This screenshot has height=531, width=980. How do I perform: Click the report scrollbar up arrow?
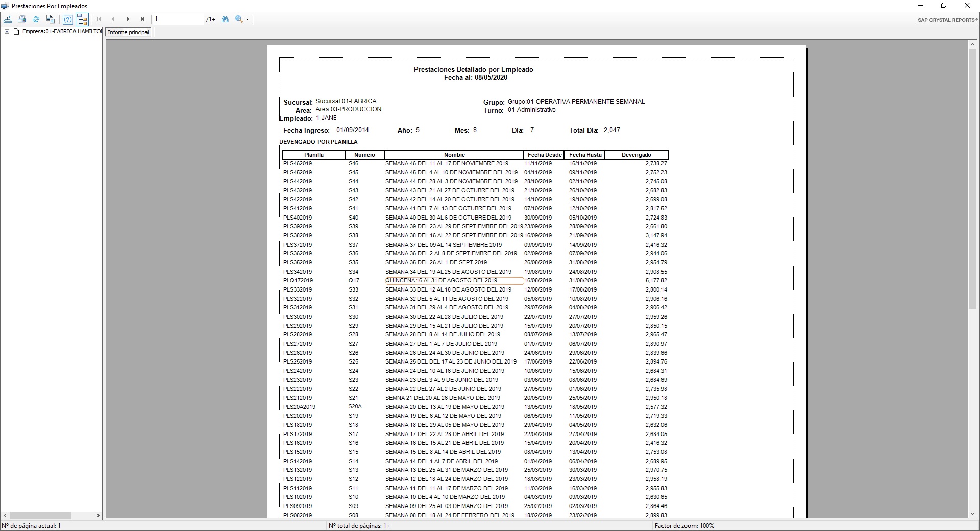tap(973, 45)
